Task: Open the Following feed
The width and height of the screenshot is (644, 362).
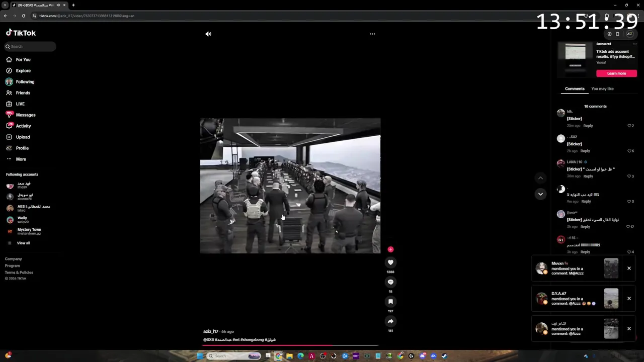Action: 20,81
